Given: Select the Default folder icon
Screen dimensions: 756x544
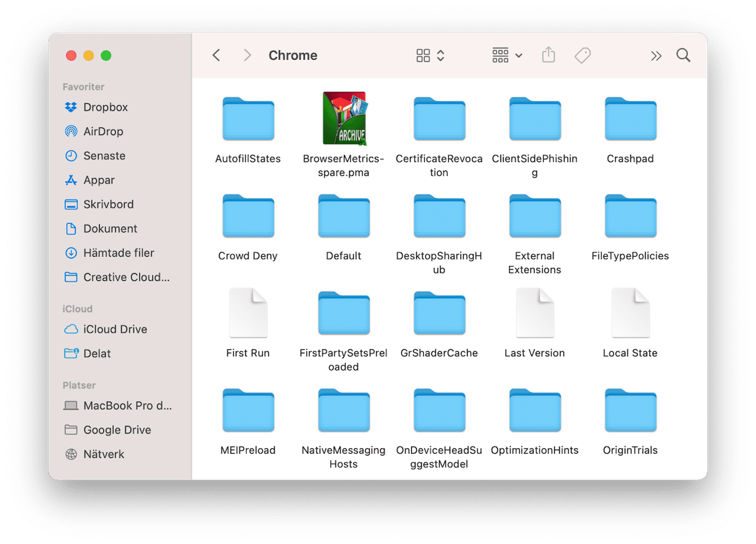Looking at the screenshot, I should (344, 216).
